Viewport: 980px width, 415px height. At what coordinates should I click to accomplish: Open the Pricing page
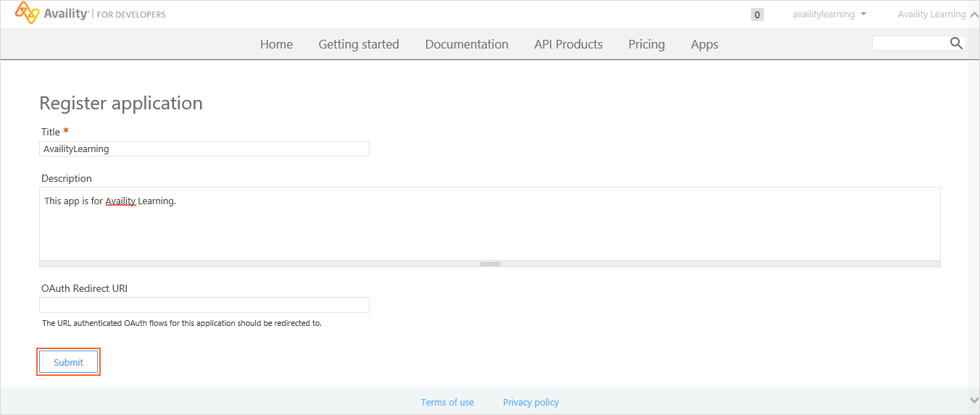point(647,44)
